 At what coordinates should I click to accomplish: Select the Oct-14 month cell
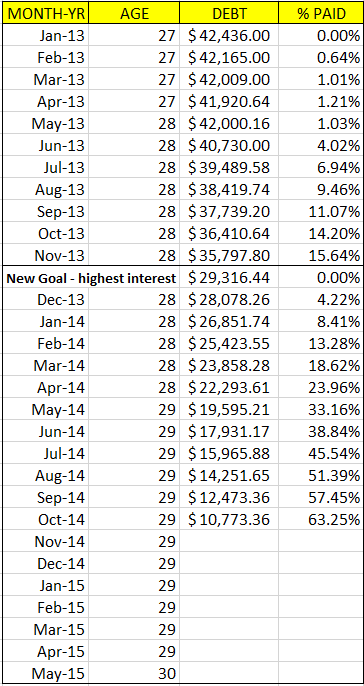(x=45, y=520)
